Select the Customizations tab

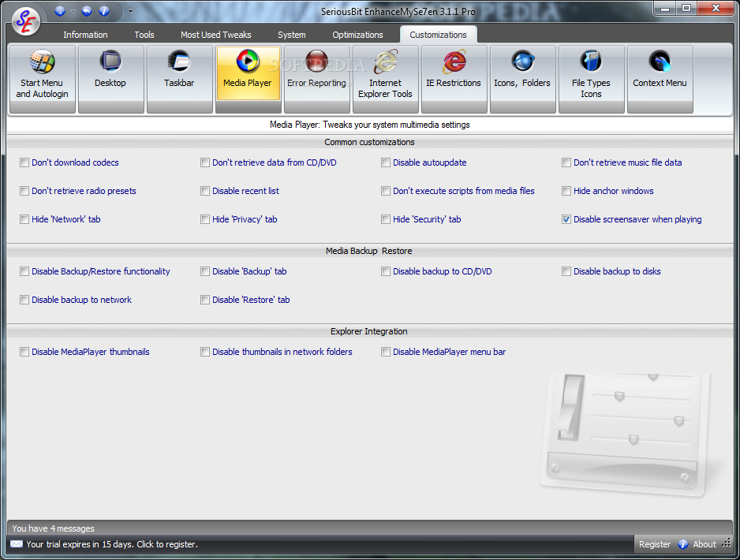pyautogui.click(x=438, y=35)
